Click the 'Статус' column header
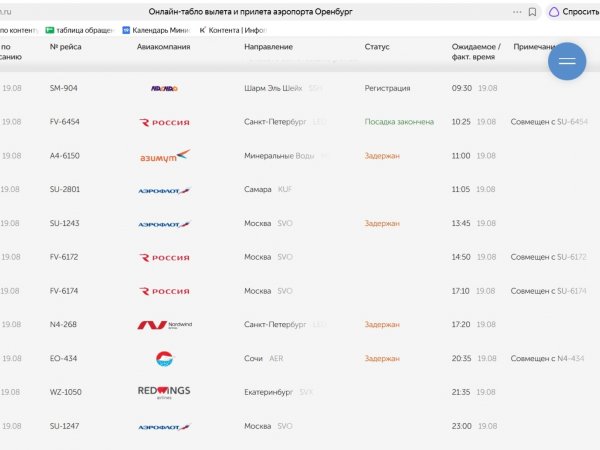Image resolution: width=600 pixels, height=450 pixels. (x=377, y=47)
